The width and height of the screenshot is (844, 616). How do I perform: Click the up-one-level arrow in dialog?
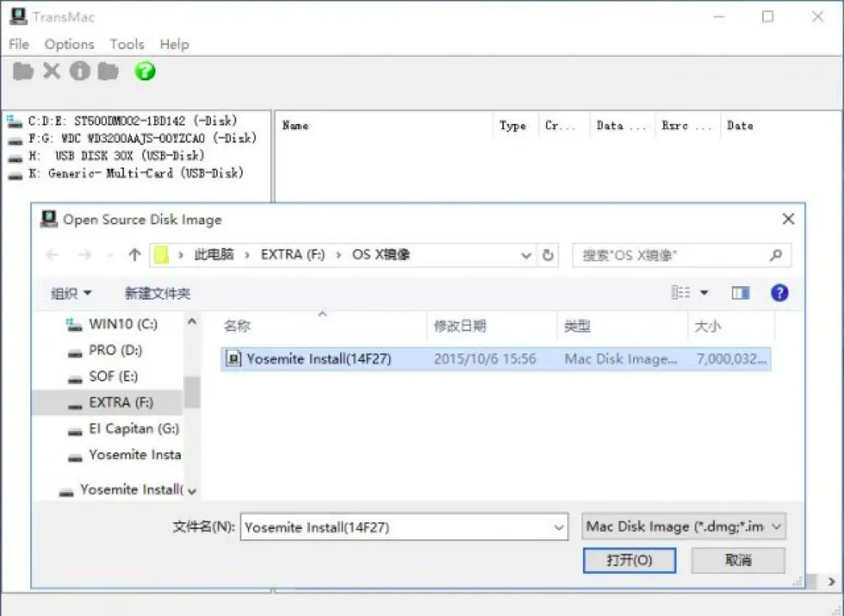(134, 255)
